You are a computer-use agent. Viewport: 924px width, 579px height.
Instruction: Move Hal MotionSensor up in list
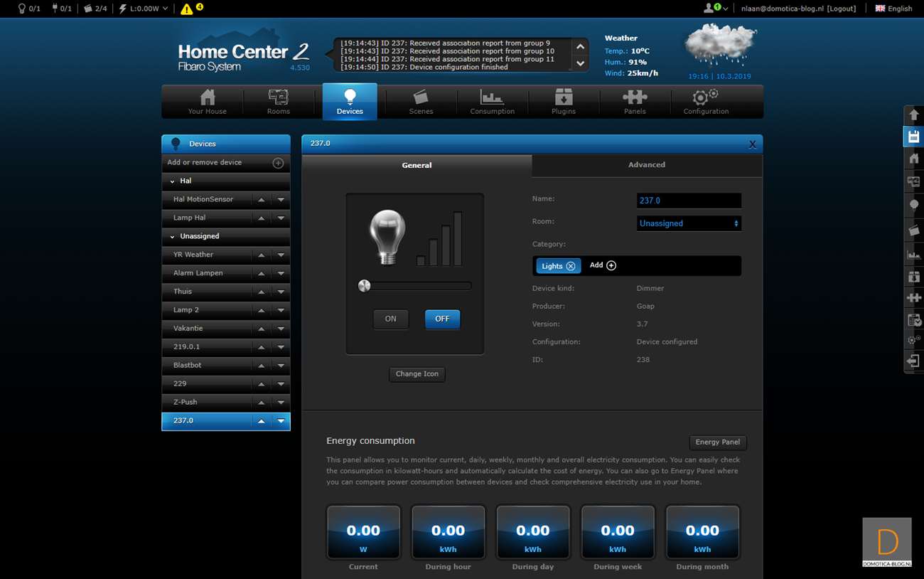tap(262, 200)
